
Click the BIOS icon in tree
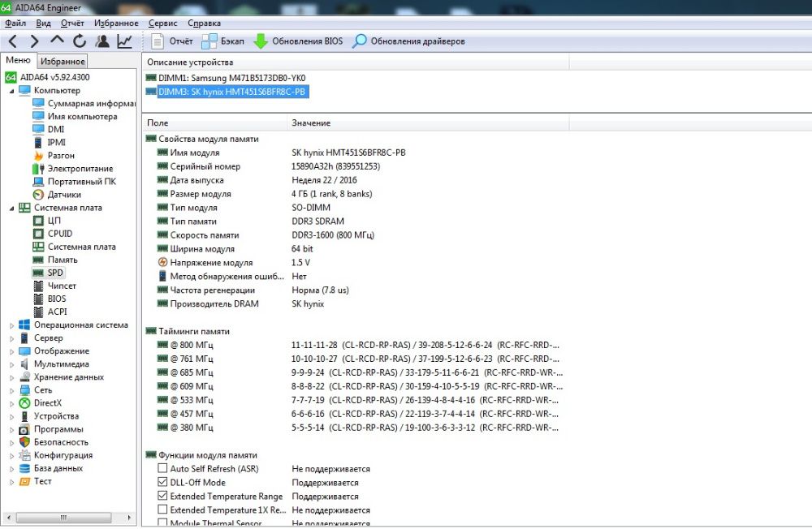pyautogui.click(x=38, y=299)
